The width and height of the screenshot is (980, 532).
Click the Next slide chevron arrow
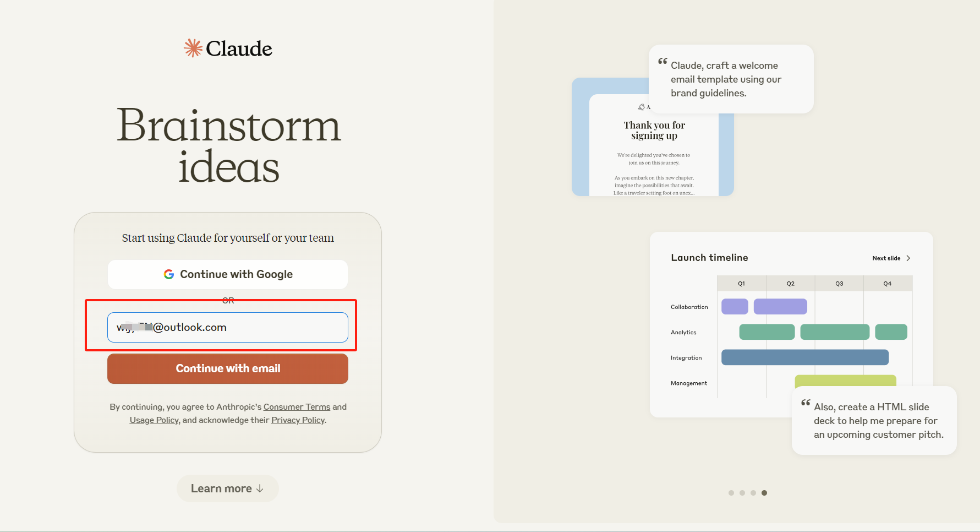pyautogui.click(x=908, y=258)
